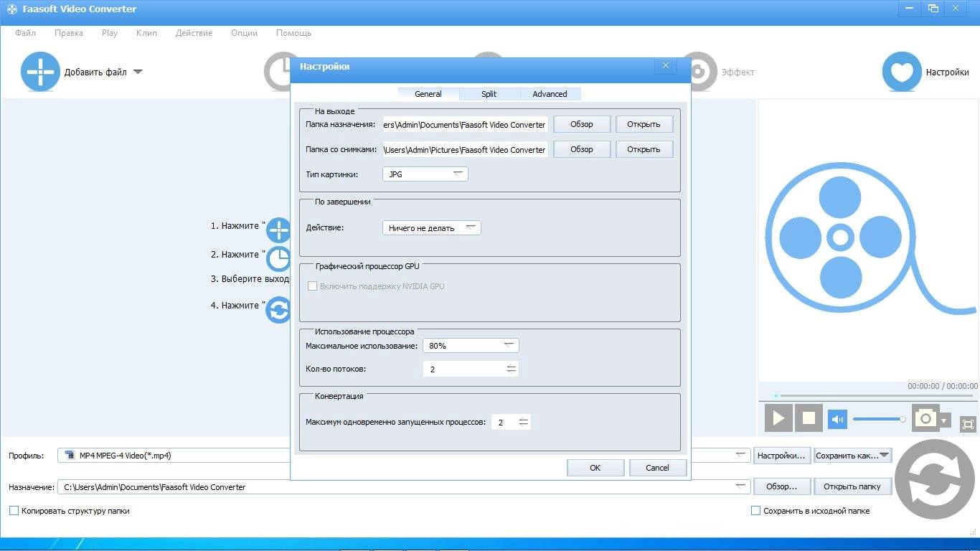Click the preview seek bar
The image size is (980, 551).
875,395
